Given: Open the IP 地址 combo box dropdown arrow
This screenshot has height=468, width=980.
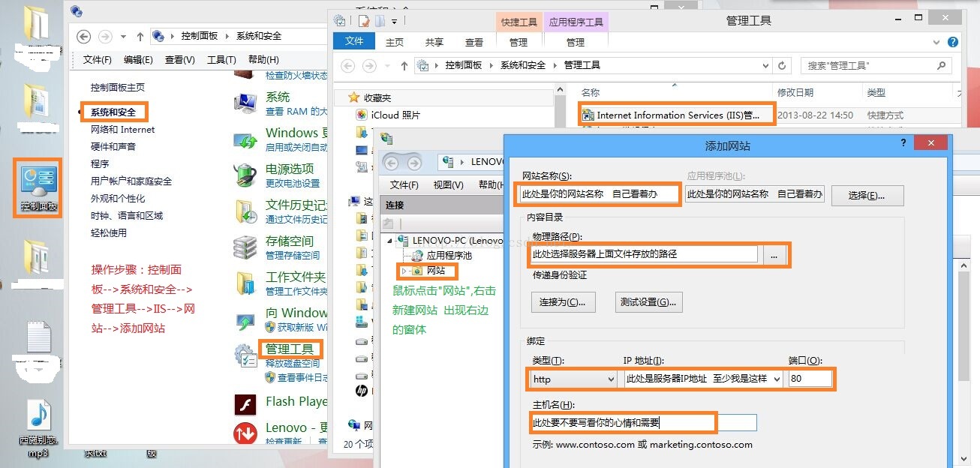Looking at the screenshot, I should click(x=776, y=379).
